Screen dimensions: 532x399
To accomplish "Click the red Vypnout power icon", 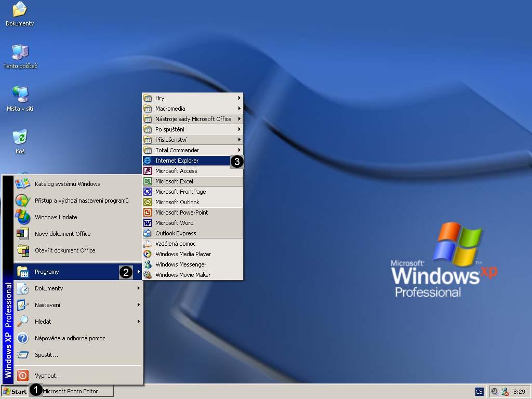I will click(22, 376).
